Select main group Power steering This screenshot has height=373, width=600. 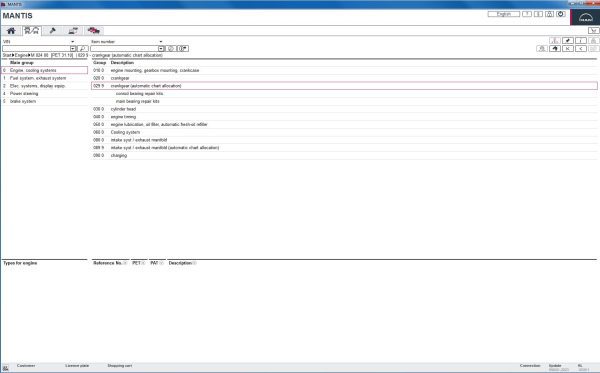pos(44,94)
